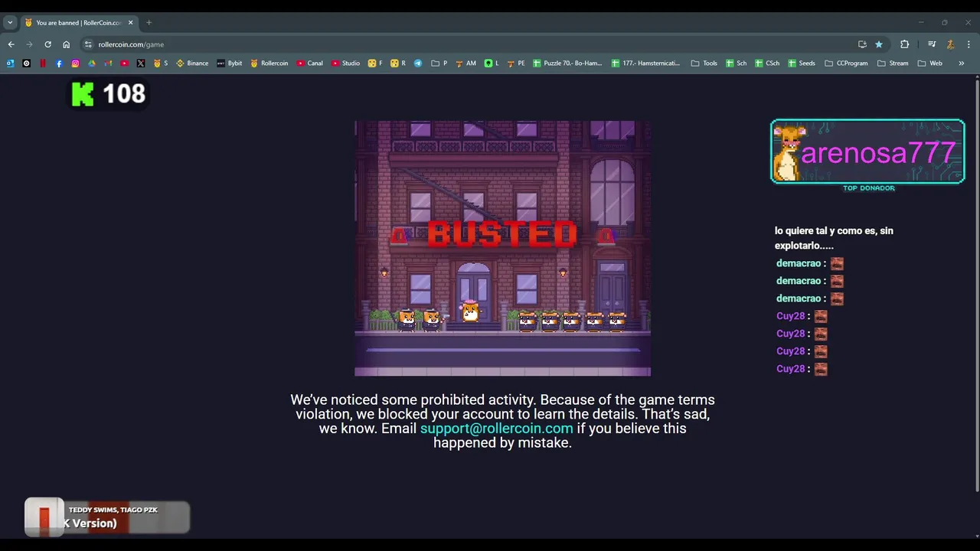Image resolution: width=980 pixels, height=551 pixels.
Task: Show more bookmarks with the double chevron
Action: click(962, 64)
